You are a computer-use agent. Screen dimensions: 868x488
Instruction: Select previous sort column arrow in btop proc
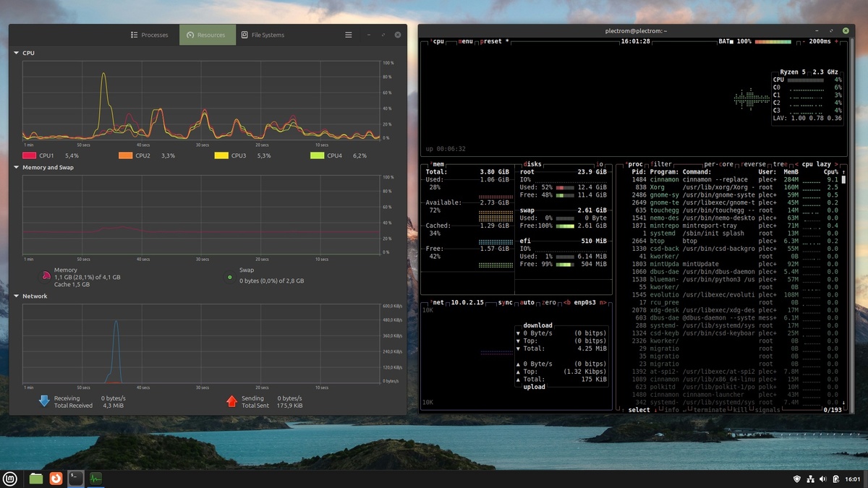click(796, 164)
